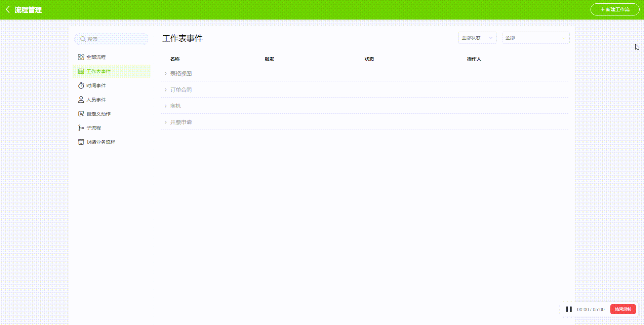Focus the 搜索 search field
This screenshot has width=644, height=325.
click(111, 39)
